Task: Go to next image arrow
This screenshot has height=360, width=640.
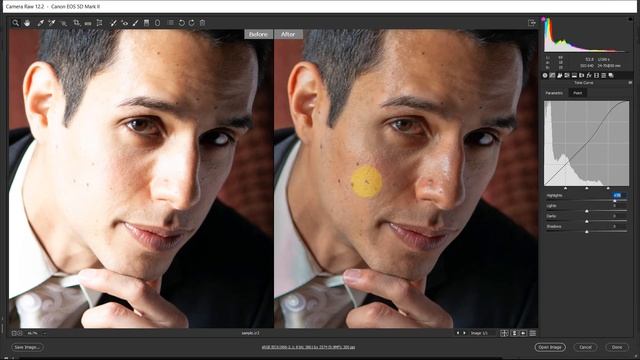Action: point(464,333)
